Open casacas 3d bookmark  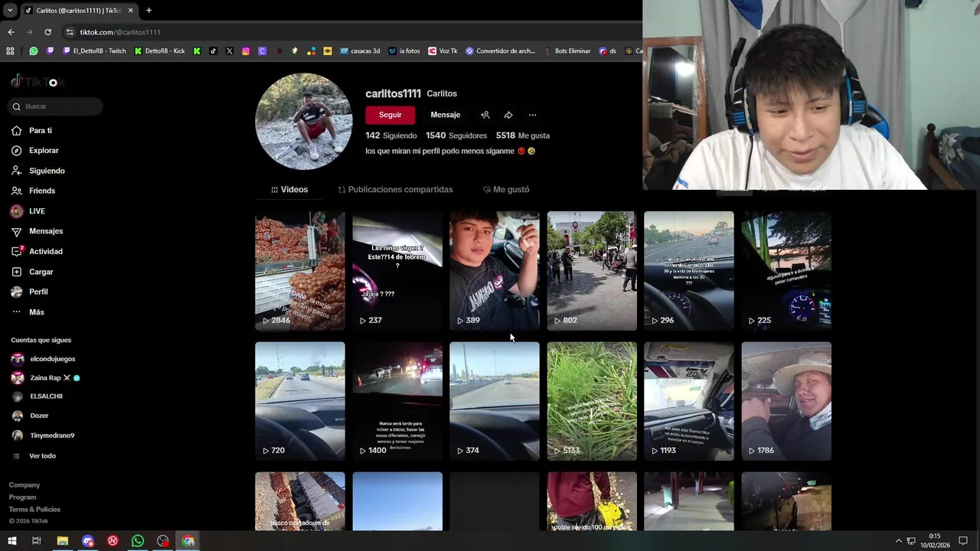click(x=360, y=51)
